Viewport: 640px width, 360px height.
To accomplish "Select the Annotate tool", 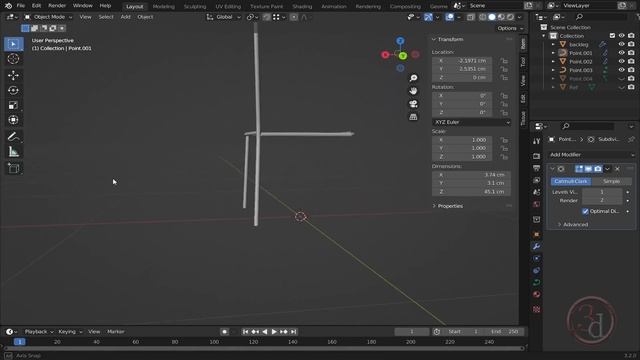I will 13,137.
